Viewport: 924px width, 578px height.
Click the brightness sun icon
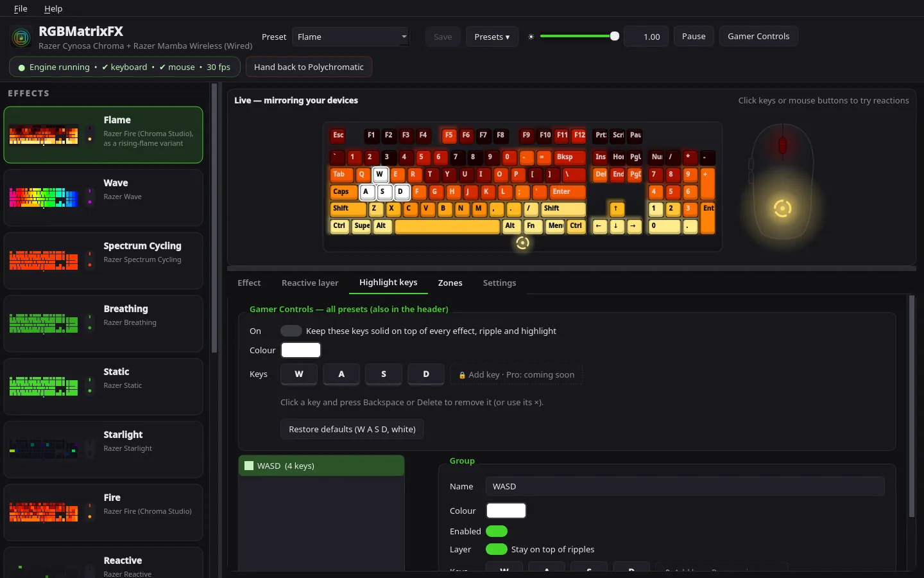[x=531, y=37]
